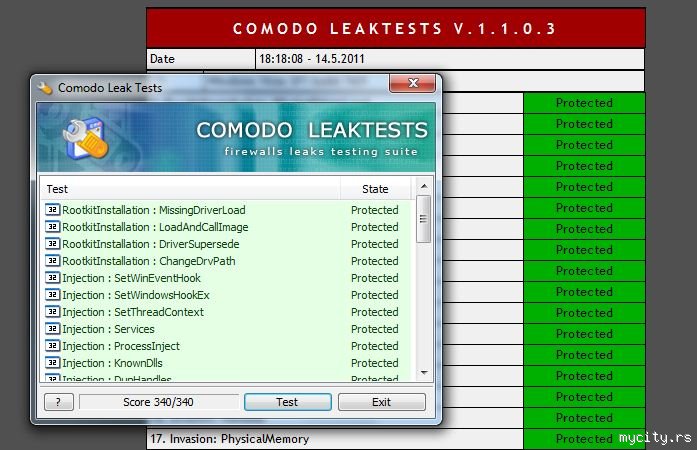Click the Date label in the background report

(162, 59)
